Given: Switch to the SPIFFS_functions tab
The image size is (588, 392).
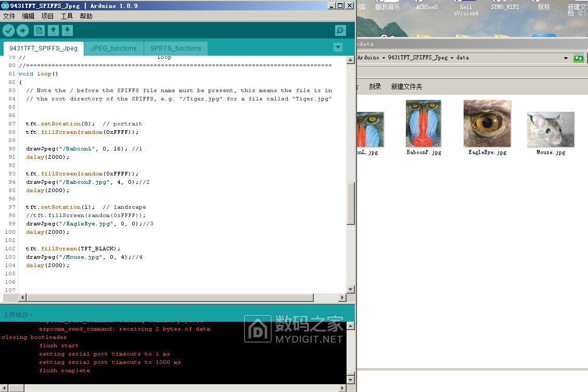Looking at the screenshot, I should pyautogui.click(x=175, y=48).
